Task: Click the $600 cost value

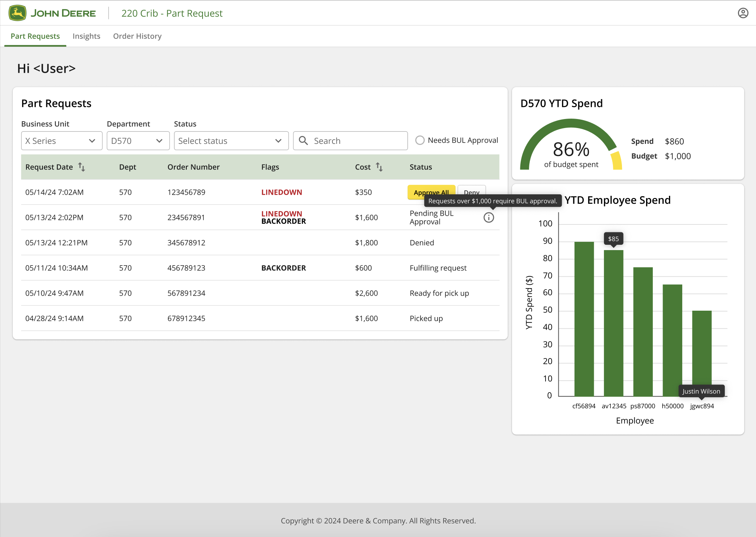Action: pos(363,268)
